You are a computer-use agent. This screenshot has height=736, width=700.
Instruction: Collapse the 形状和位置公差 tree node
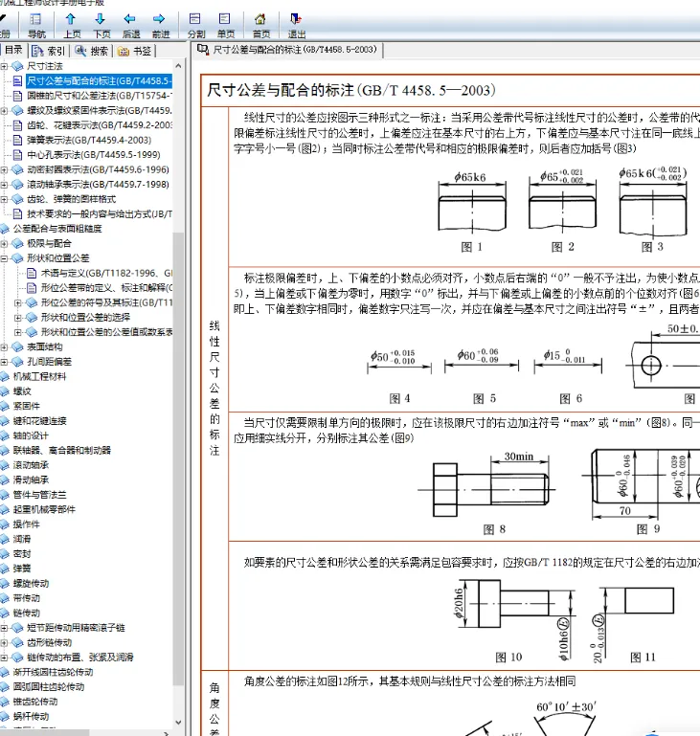(4, 258)
